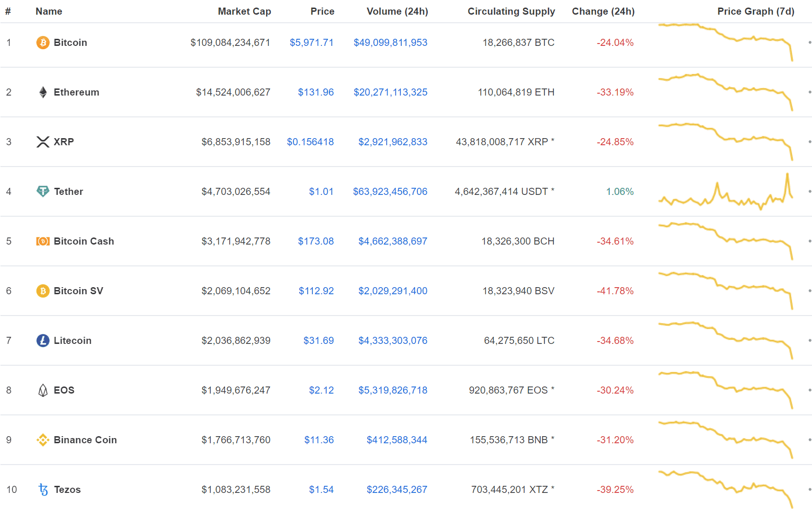
Task: Click the Tezos logo icon
Action: click(43, 490)
